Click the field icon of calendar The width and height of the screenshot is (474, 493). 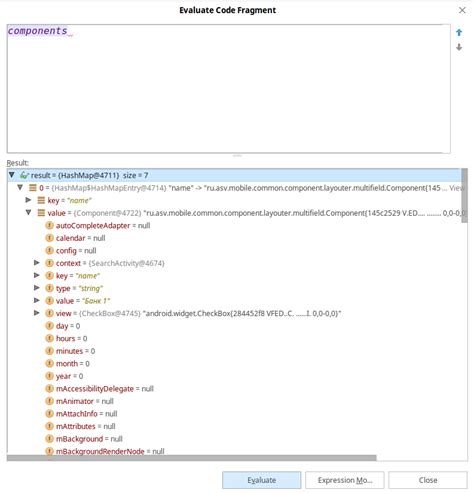point(49,238)
